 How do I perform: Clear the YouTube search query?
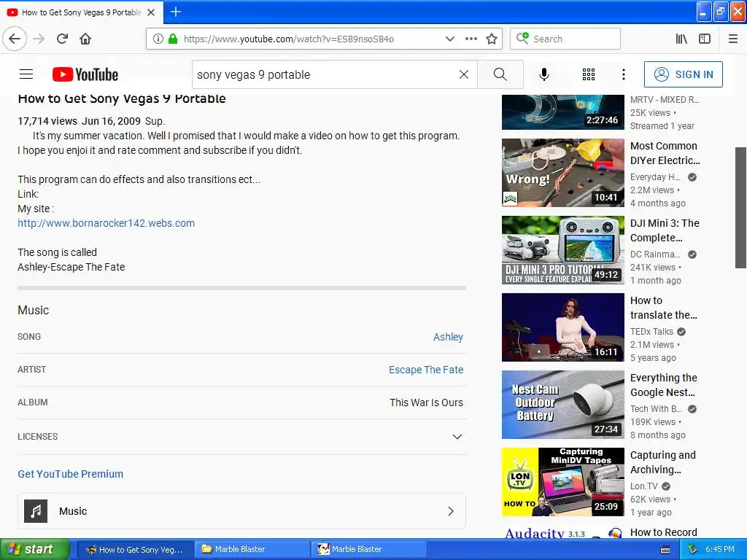pos(463,74)
